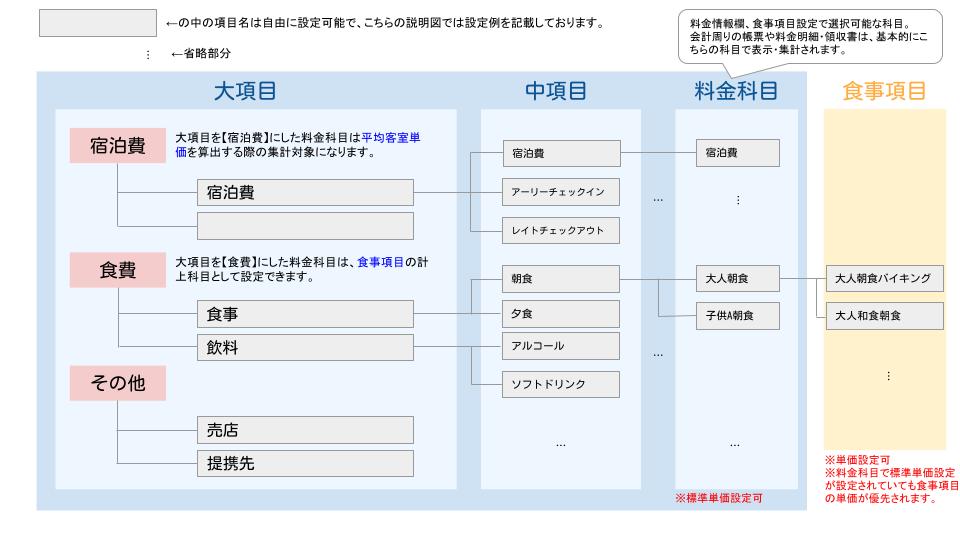Click the 夕食 box in 中項目

(560, 314)
